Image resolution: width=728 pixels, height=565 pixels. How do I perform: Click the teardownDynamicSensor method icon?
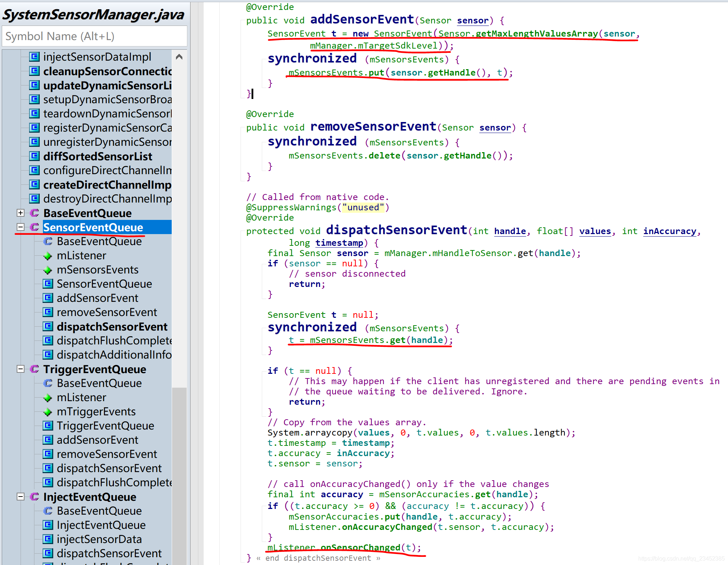point(34,113)
